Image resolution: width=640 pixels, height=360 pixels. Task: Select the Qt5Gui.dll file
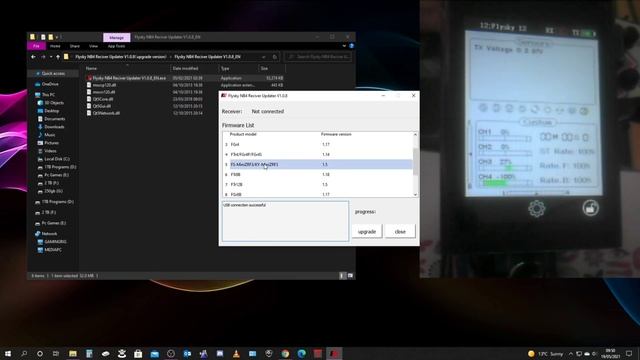(x=101, y=106)
